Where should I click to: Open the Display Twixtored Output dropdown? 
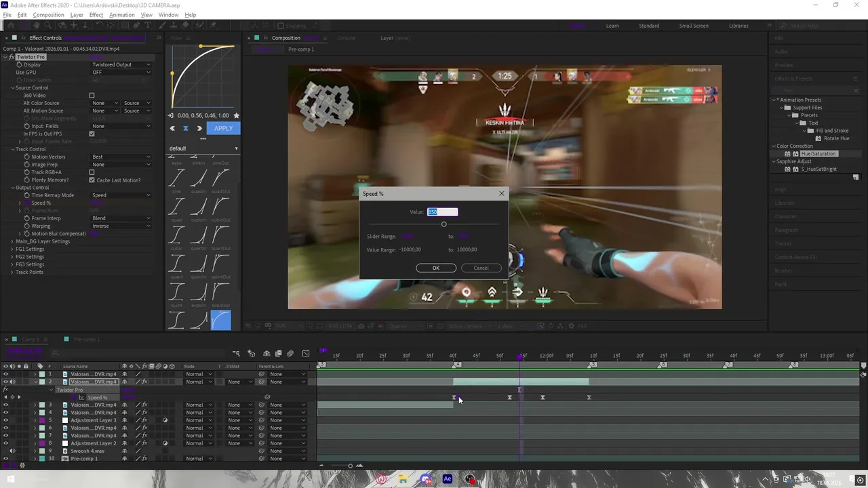(121, 64)
